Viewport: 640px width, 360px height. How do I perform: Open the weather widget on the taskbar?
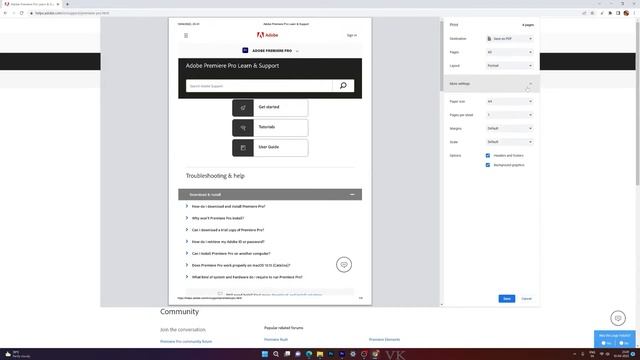tap(17, 354)
